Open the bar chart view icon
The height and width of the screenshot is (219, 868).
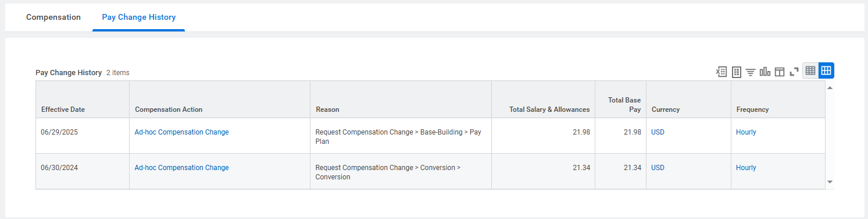(765, 72)
